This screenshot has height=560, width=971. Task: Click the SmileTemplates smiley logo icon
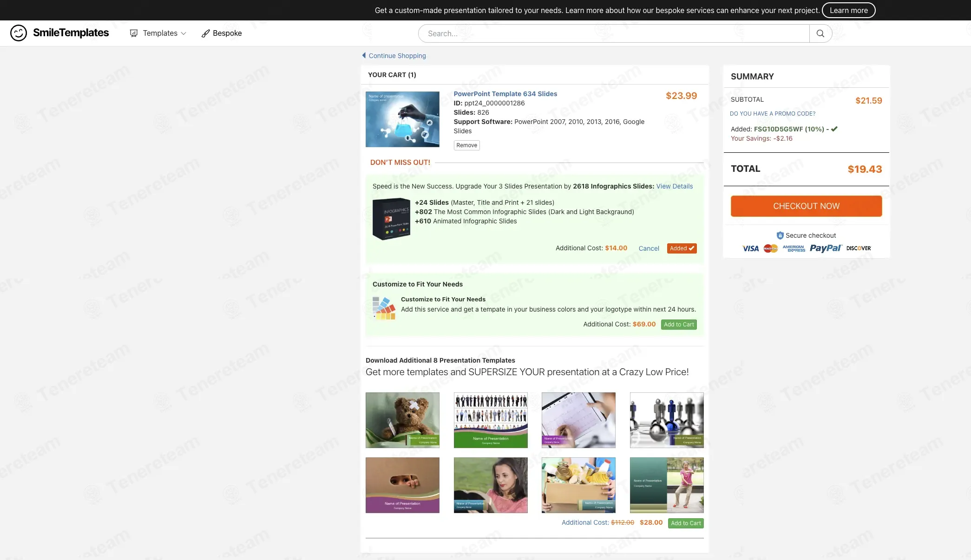point(19,33)
